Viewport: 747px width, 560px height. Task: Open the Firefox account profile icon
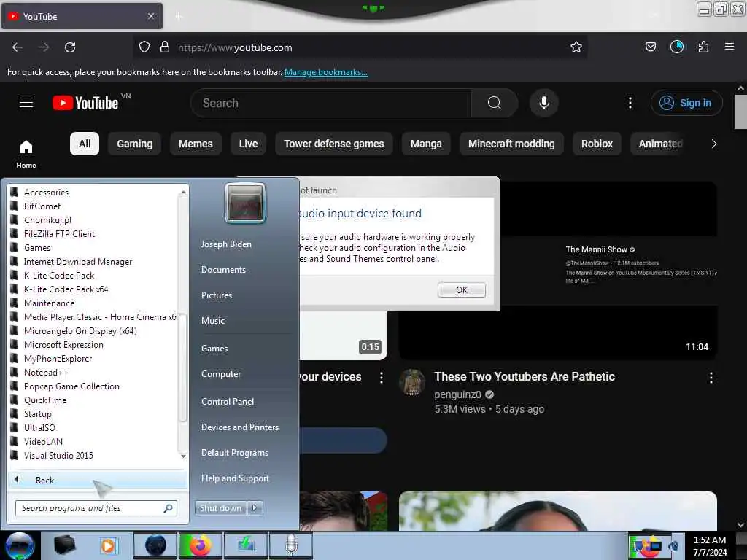pos(676,47)
